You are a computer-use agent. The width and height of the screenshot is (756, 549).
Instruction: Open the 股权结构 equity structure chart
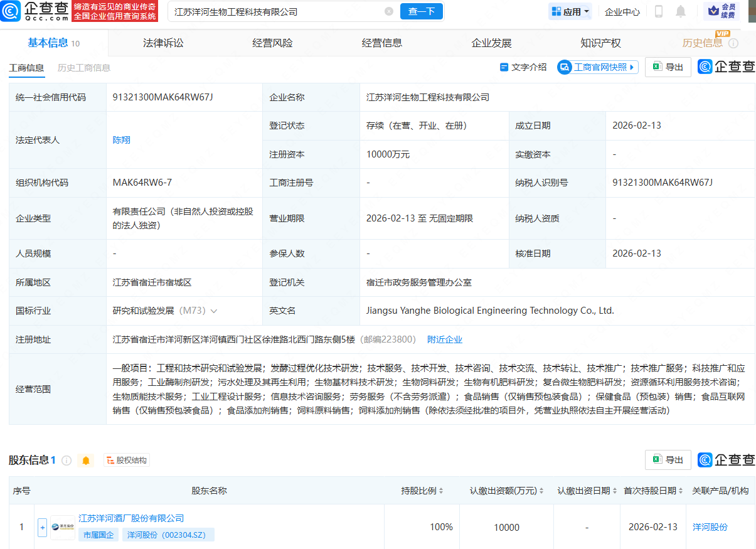click(x=127, y=460)
